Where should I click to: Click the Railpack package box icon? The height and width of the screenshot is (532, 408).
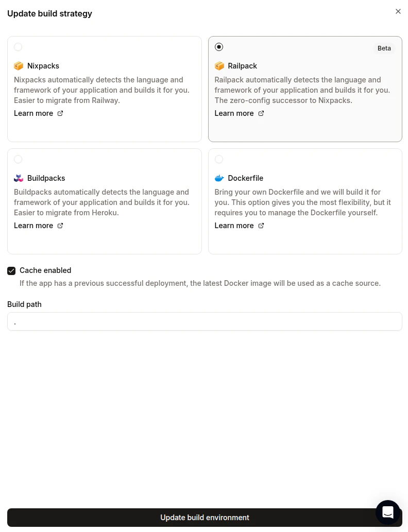tap(219, 66)
